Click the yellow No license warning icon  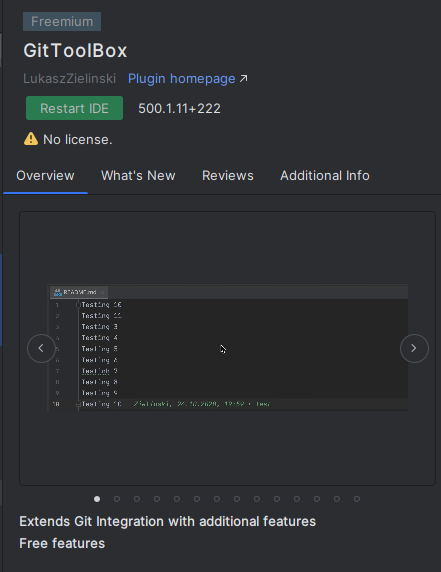[x=31, y=139]
